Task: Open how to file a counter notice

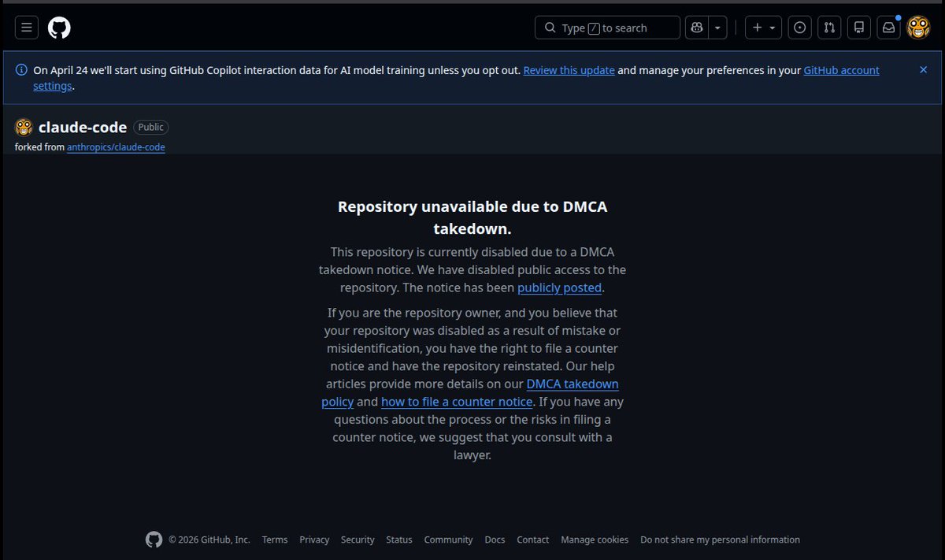Action: click(457, 402)
